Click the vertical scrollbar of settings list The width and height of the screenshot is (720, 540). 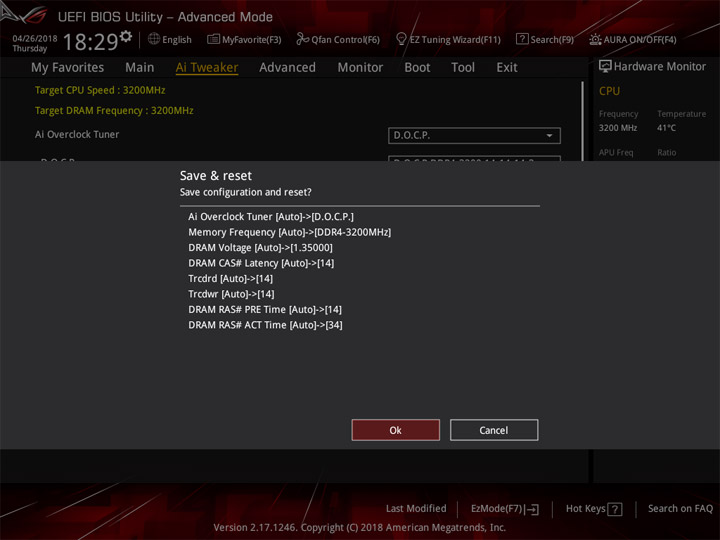[582, 121]
